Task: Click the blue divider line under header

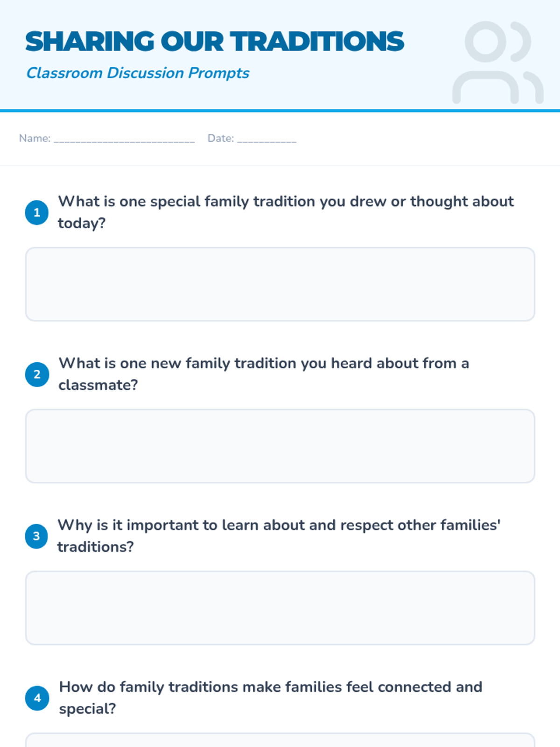Action: tap(280, 111)
